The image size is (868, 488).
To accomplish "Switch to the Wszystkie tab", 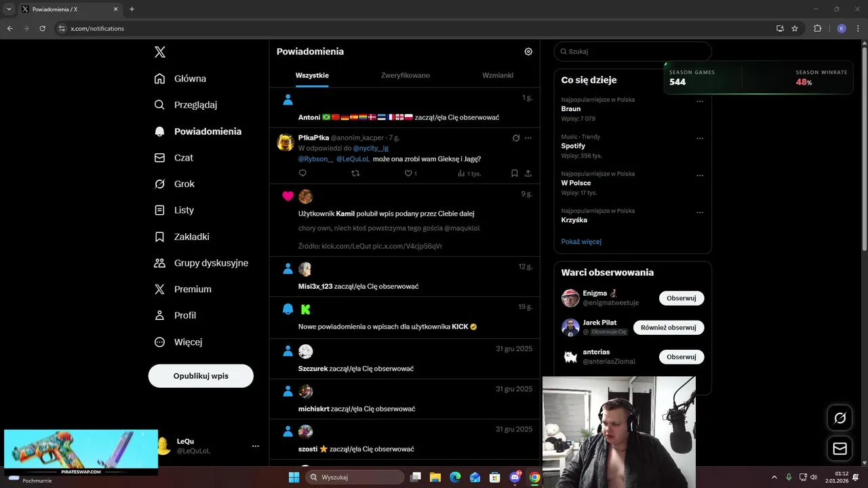I will (x=312, y=75).
